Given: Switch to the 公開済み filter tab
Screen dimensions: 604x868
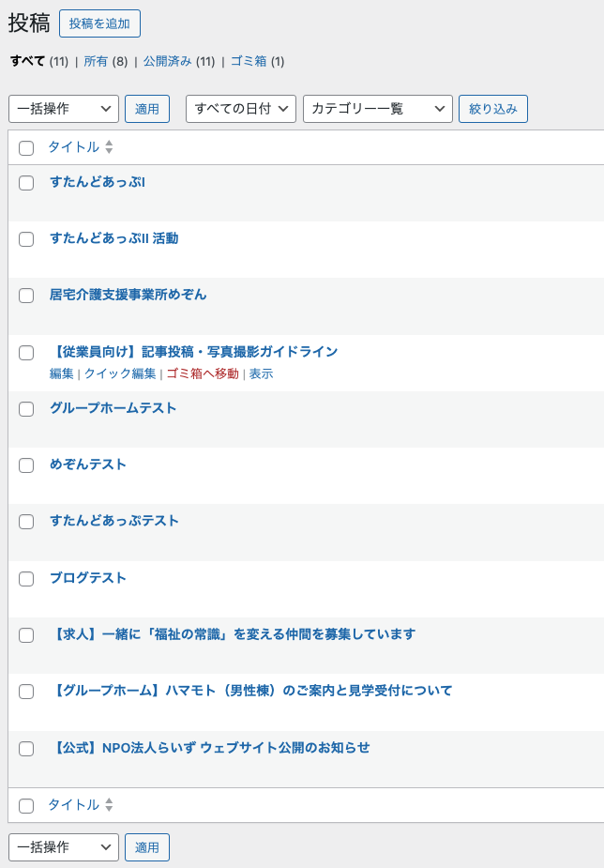Looking at the screenshot, I should coord(167,61).
